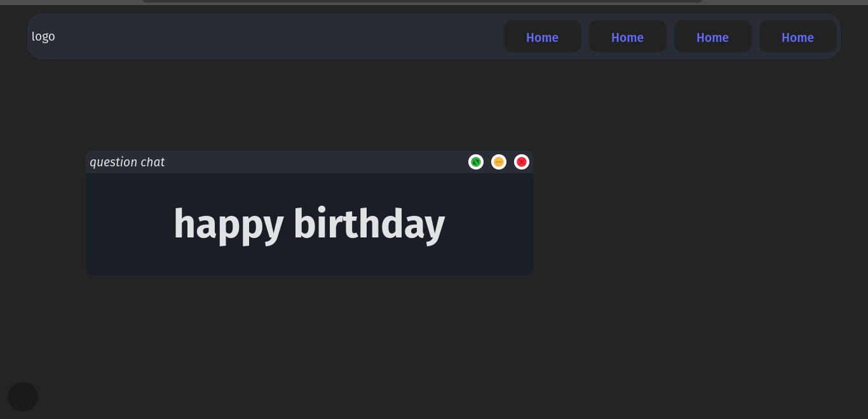Go to the third Home nav button

(x=712, y=37)
